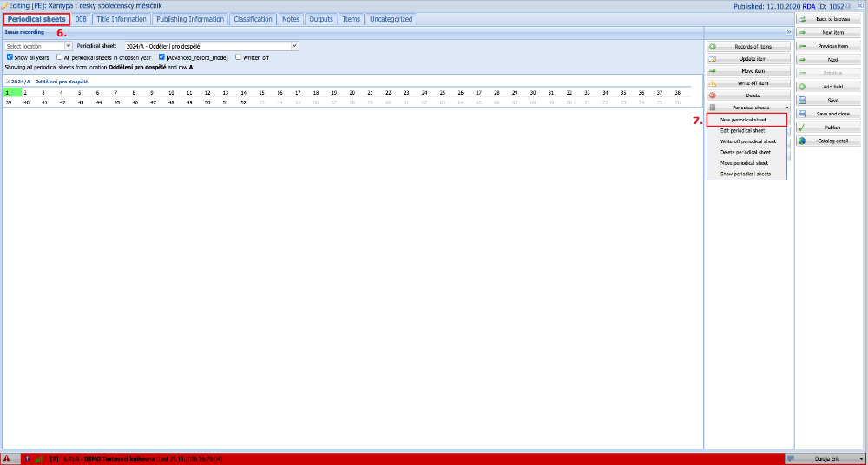This screenshot has width=868, height=465.
Task: Collapse the side panel with double-arrow icon
Action: click(x=789, y=32)
